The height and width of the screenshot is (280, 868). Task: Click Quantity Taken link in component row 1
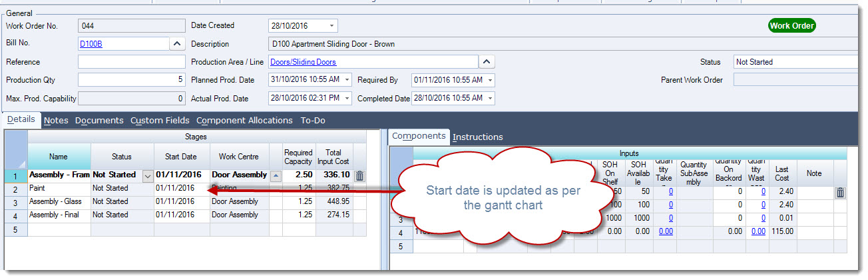point(670,191)
